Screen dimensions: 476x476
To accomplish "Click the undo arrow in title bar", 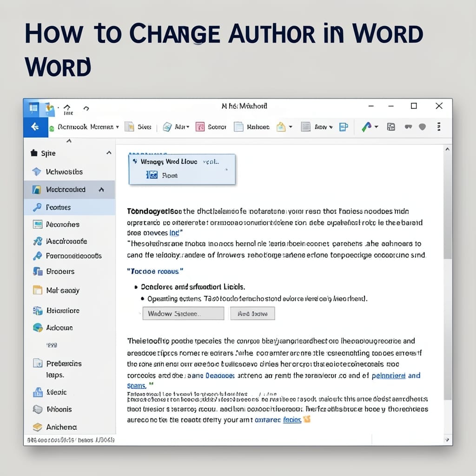I will click(67, 107).
